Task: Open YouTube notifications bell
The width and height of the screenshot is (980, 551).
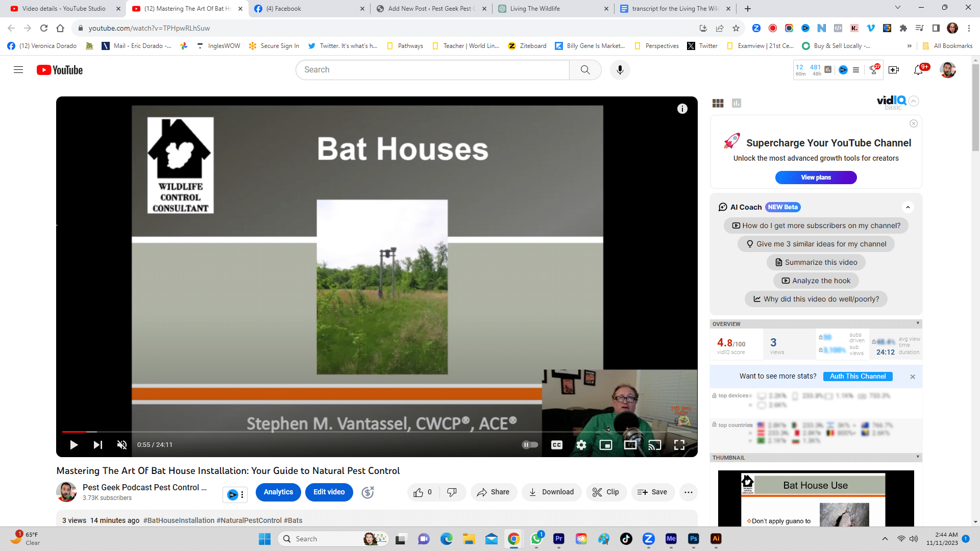Action: click(x=919, y=70)
